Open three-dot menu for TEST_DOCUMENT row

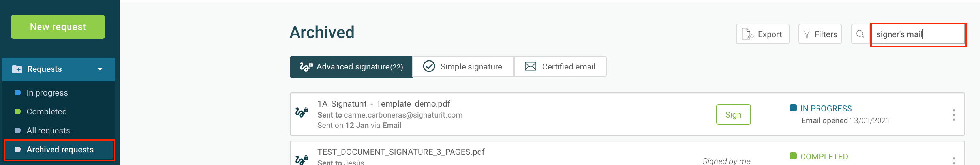click(x=954, y=161)
